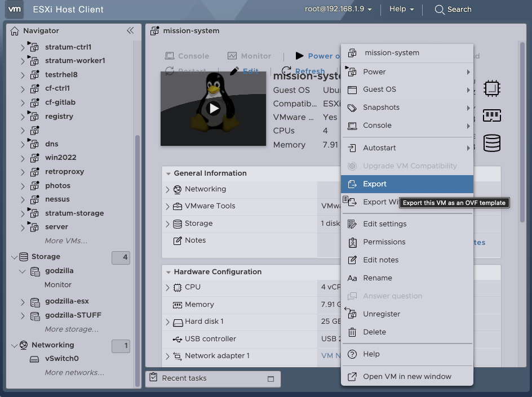
Task: Choose Edit settings in context menu
Action: pyautogui.click(x=407, y=224)
